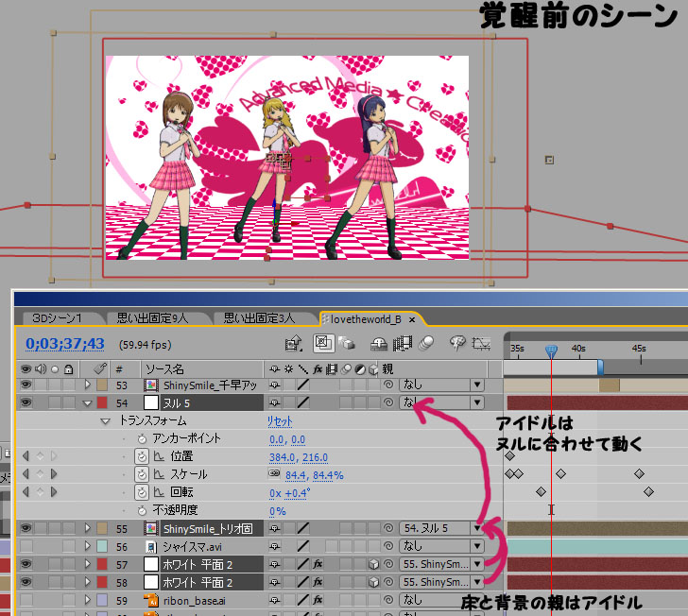688x616 pixels.
Task: Switch to the 3Dシーン1 tab
Action: click(57, 318)
